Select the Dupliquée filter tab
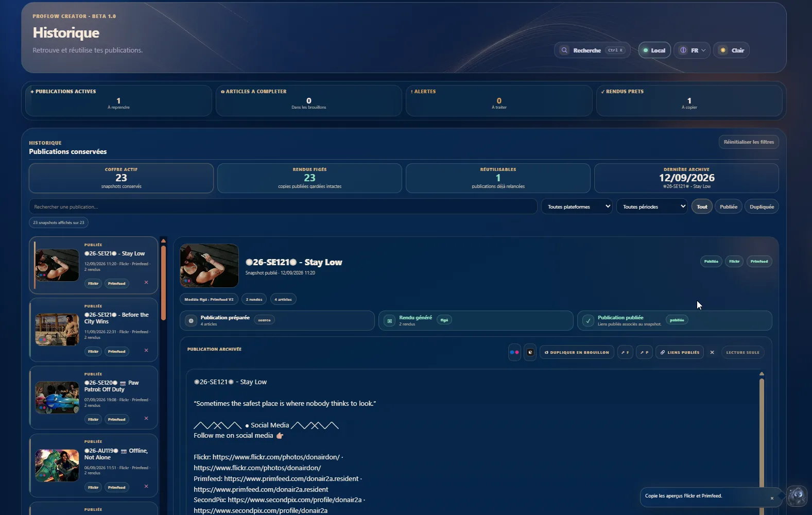 tap(762, 207)
